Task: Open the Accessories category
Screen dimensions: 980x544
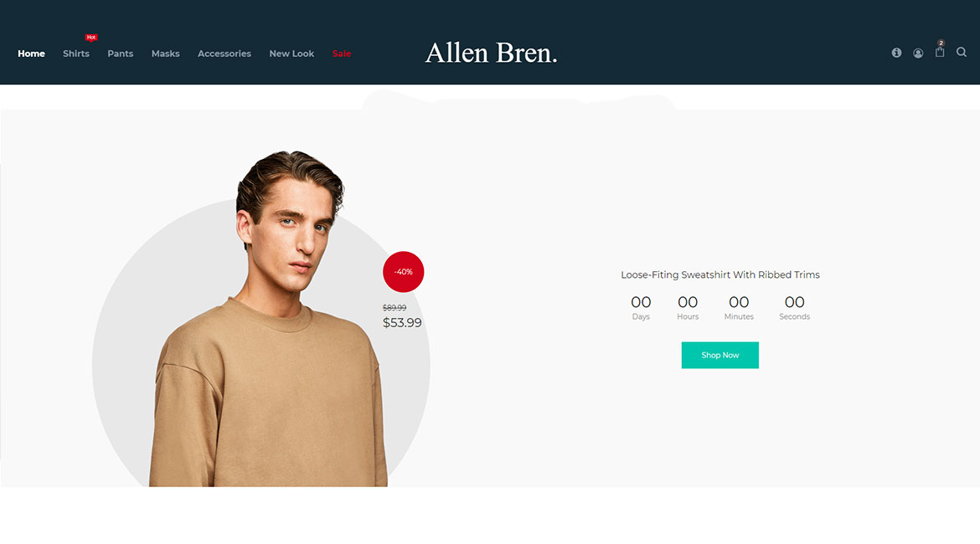Action: click(x=224, y=54)
